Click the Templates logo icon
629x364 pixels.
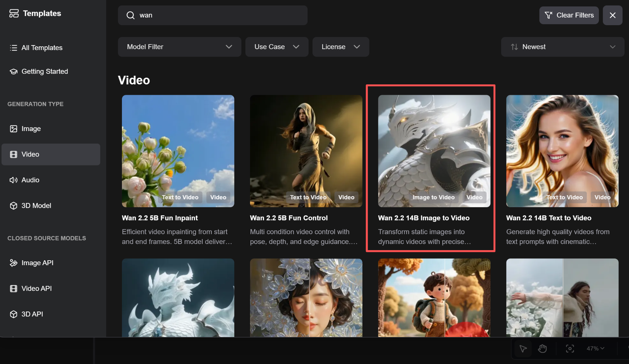[x=14, y=14]
